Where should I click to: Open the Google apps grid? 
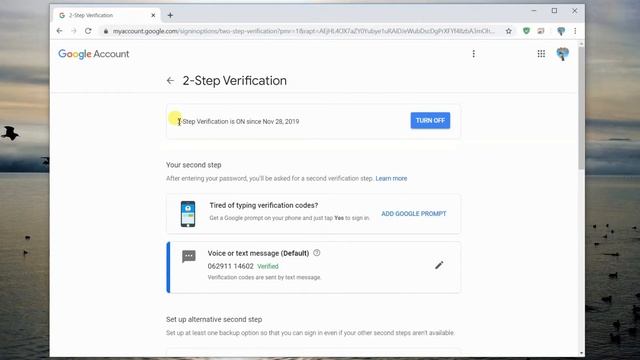click(541, 54)
